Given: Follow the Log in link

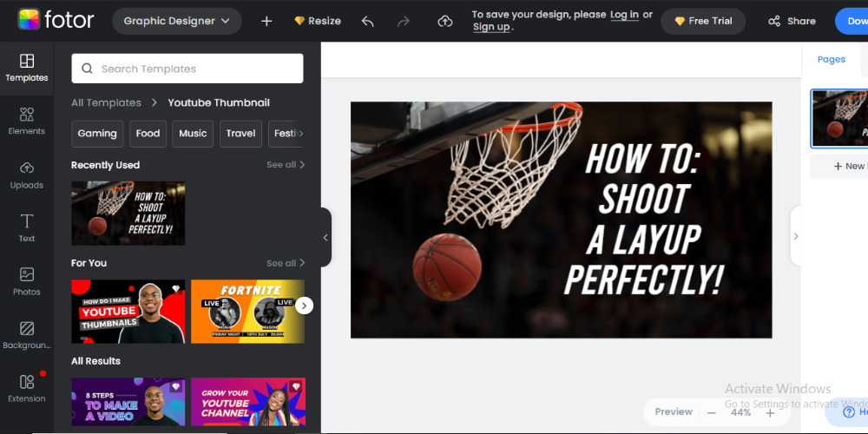Looking at the screenshot, I should coord(624,15).
